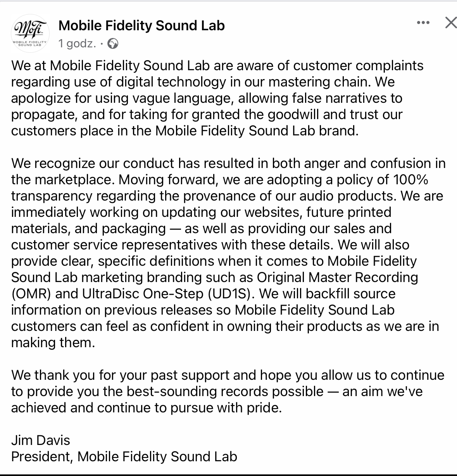Click the "(UD1S)" abbreviation text
Screen dimensions: 457x476
(231, 294)
